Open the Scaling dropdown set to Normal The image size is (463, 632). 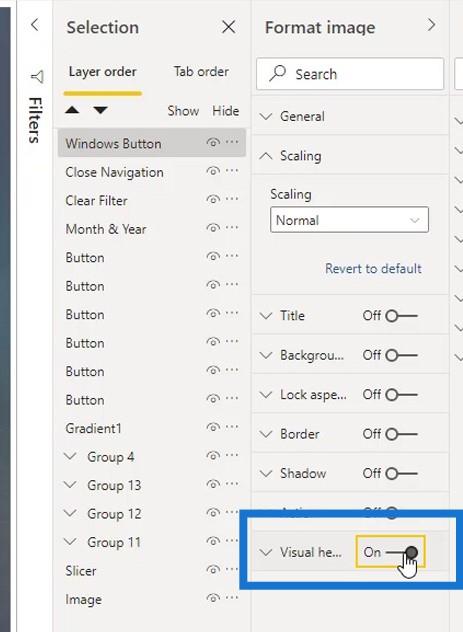[x=349, y=220]
